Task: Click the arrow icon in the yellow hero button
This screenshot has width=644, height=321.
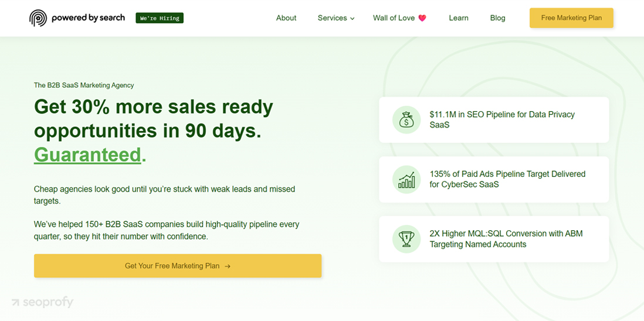Action: pyautogui.click(x=228, y=267)
